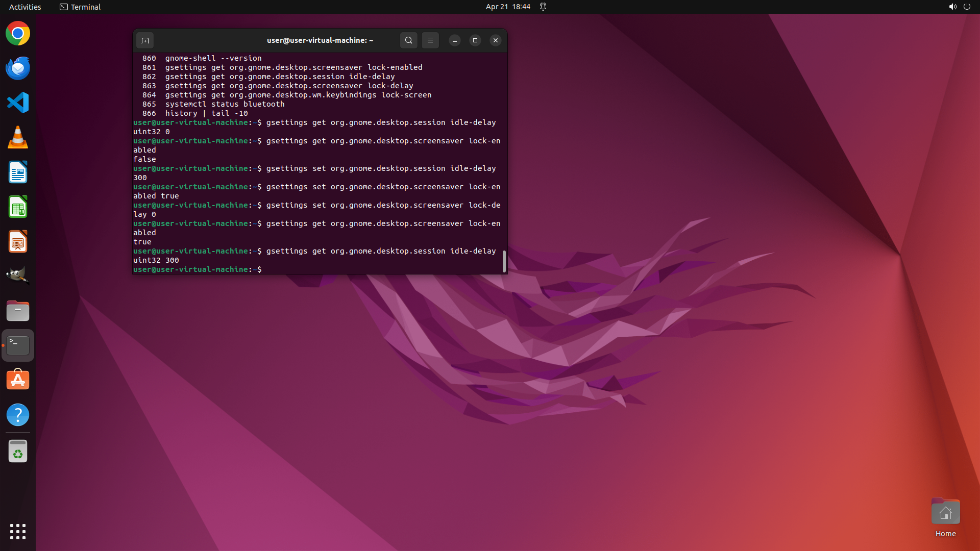
Task: Open Thunderbird mail client
Action: click(x=18, y=68)
